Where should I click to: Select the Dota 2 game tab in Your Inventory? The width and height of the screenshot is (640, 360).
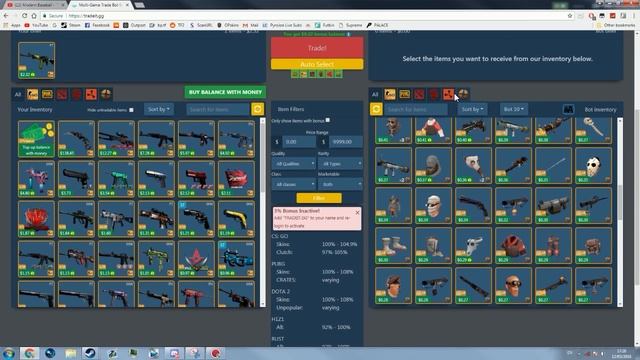[62, 94]
